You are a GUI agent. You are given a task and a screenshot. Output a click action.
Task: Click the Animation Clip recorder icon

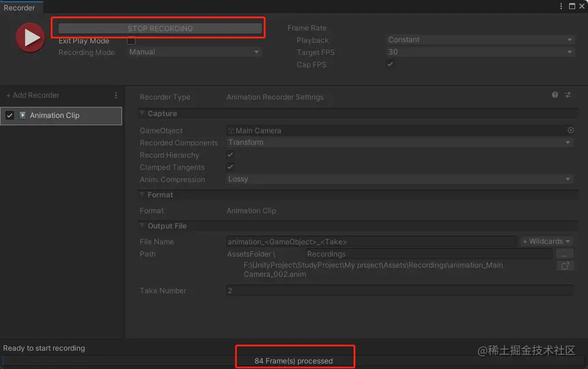pos(23,115)
